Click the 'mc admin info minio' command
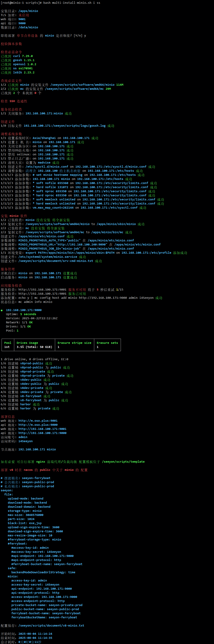The height and width of the screenshot is (644, 214). coord(35,302)
